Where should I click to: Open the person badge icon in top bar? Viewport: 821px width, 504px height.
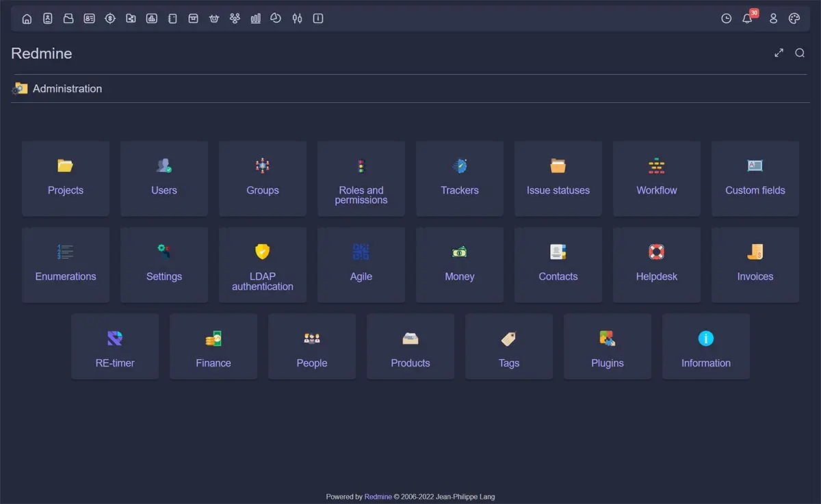click(47, 18)
